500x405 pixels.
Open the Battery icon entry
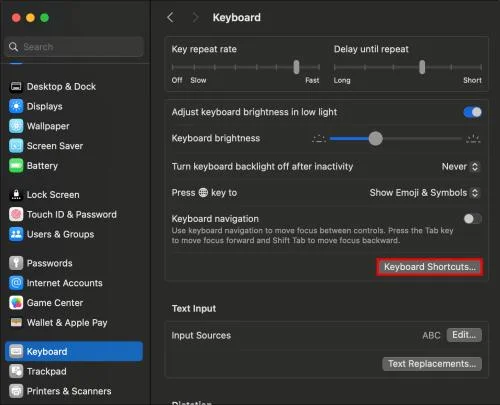coord(16,166)
